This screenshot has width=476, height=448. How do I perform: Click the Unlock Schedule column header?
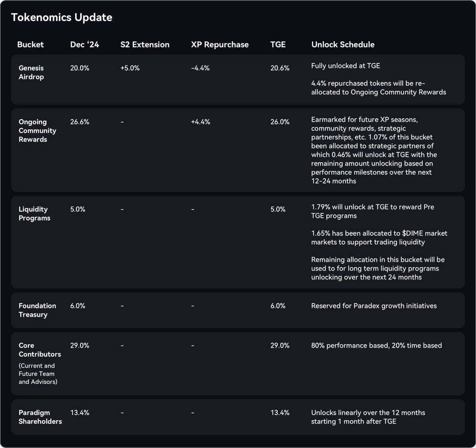tap(343, 44)
